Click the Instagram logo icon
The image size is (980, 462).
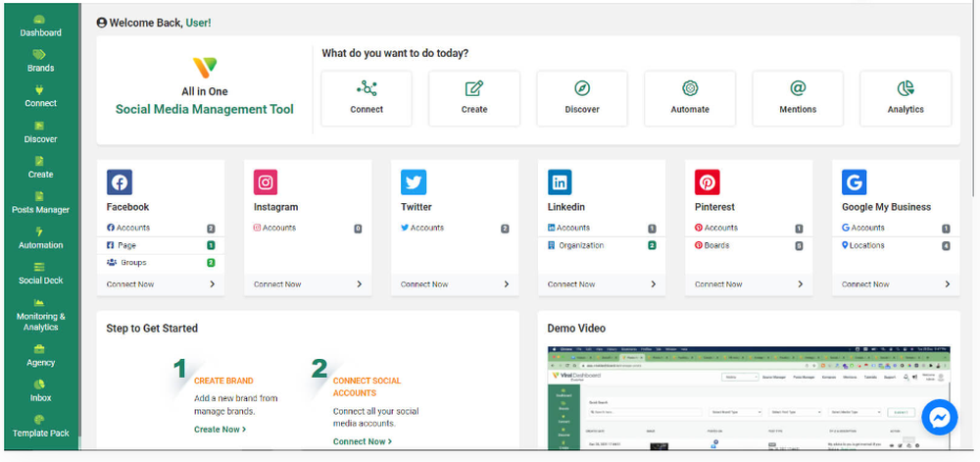[266, 182]
